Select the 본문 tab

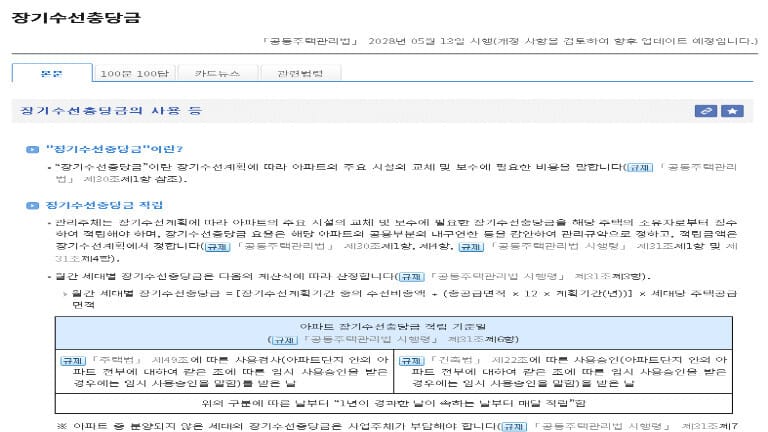(51, 73)
